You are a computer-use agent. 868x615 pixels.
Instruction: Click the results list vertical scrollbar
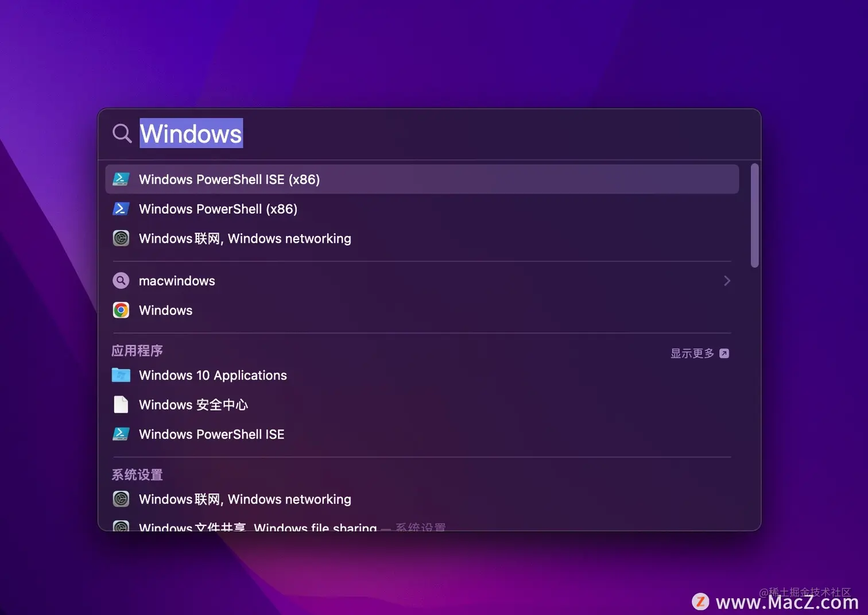tap(754, 216)
